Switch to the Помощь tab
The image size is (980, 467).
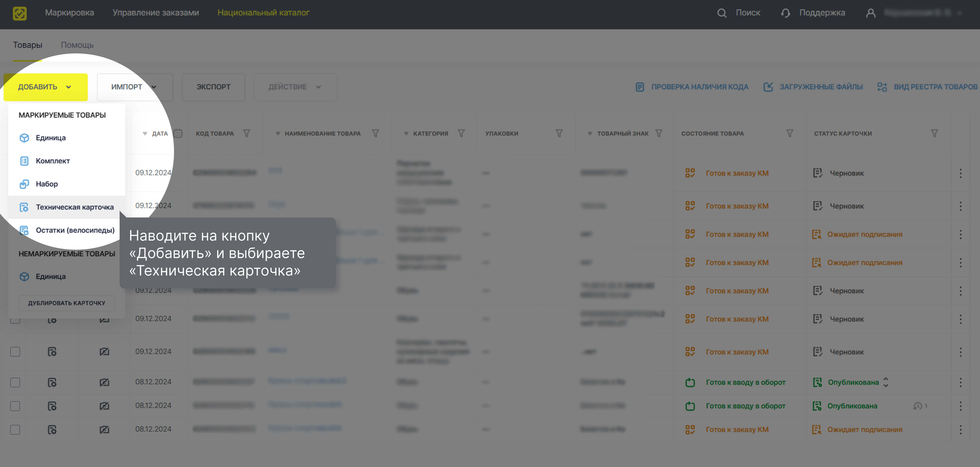coord(77,45)
